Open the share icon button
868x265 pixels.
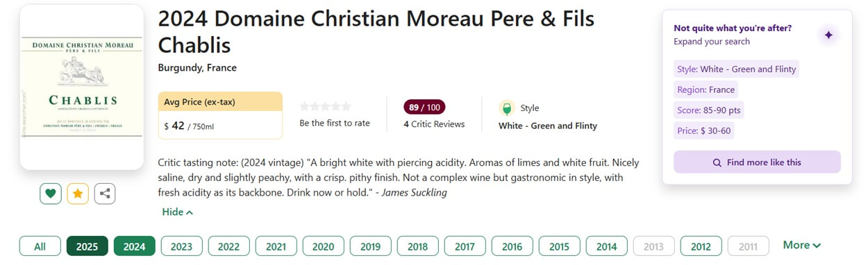104,194
